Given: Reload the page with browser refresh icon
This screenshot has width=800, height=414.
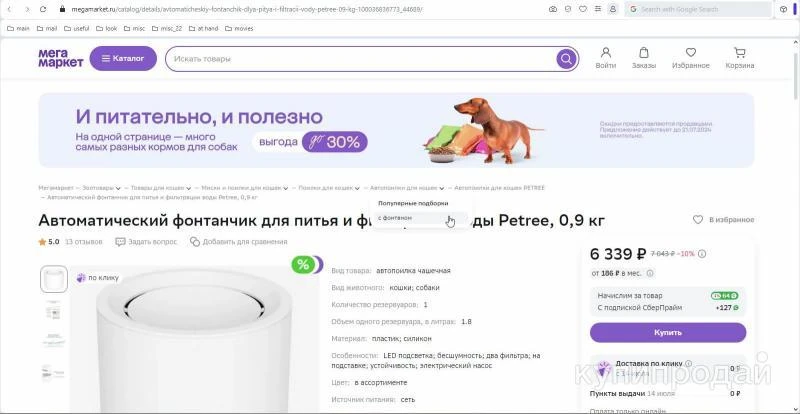Looking at the screenshot, I should pos(43,9).
